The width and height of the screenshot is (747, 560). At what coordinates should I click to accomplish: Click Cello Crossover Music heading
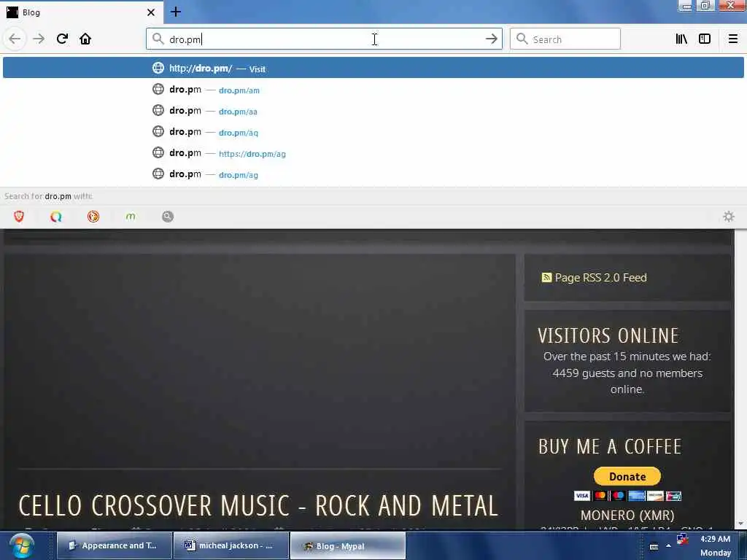(x=258, y=505)
